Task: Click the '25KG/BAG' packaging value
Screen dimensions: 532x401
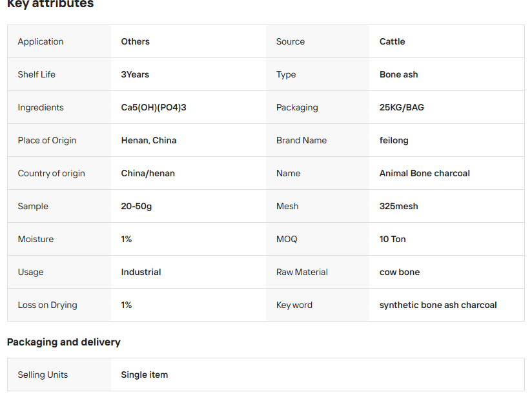Action: pyautogui.click(x=402, y=107)
